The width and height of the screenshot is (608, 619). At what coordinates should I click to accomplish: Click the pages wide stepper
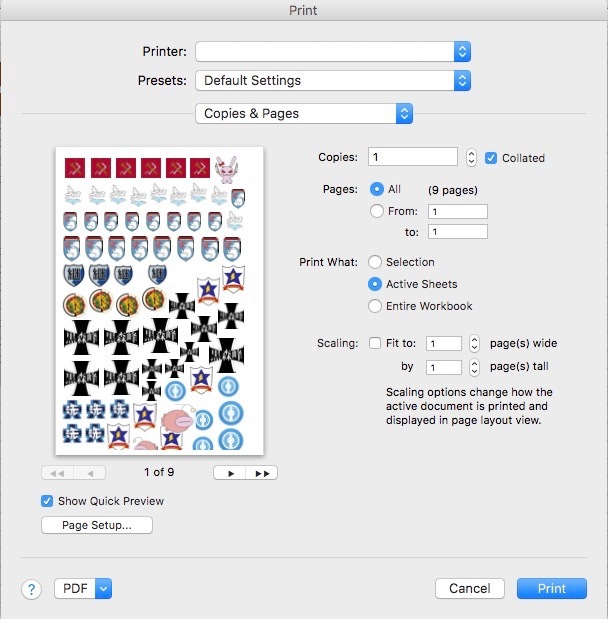tap(474, 343)
